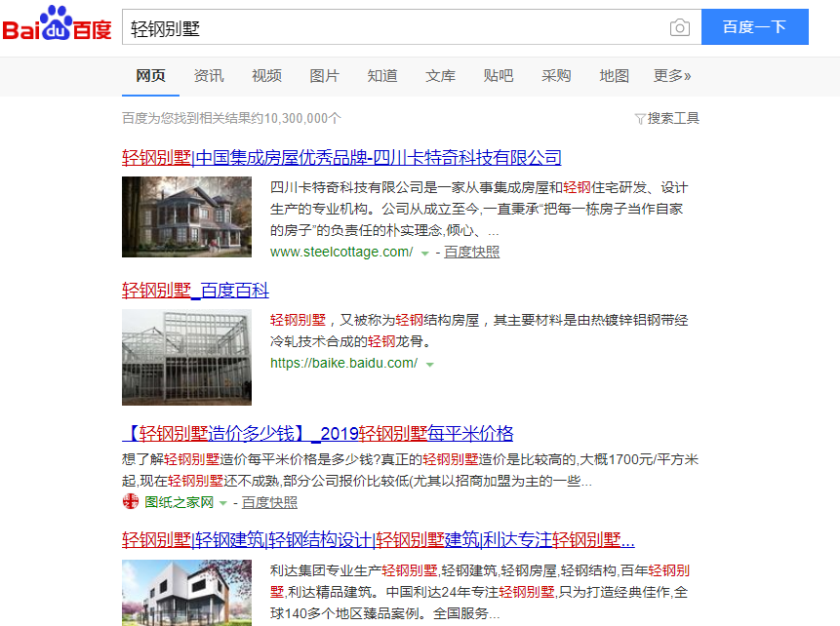The image size is (840, 626).
Task: Click description text starting 四川卡特奇科技有限公司是一家
Action: (479, 209)
